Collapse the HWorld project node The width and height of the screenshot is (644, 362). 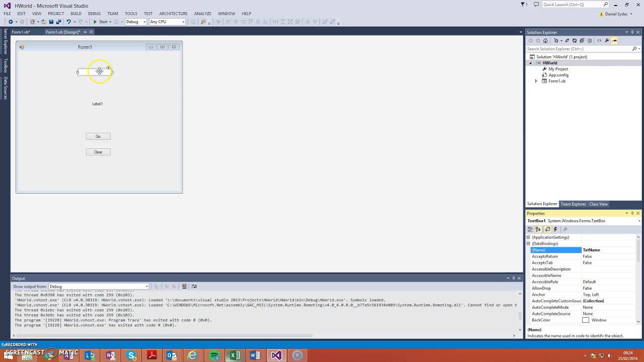(530, 63)
